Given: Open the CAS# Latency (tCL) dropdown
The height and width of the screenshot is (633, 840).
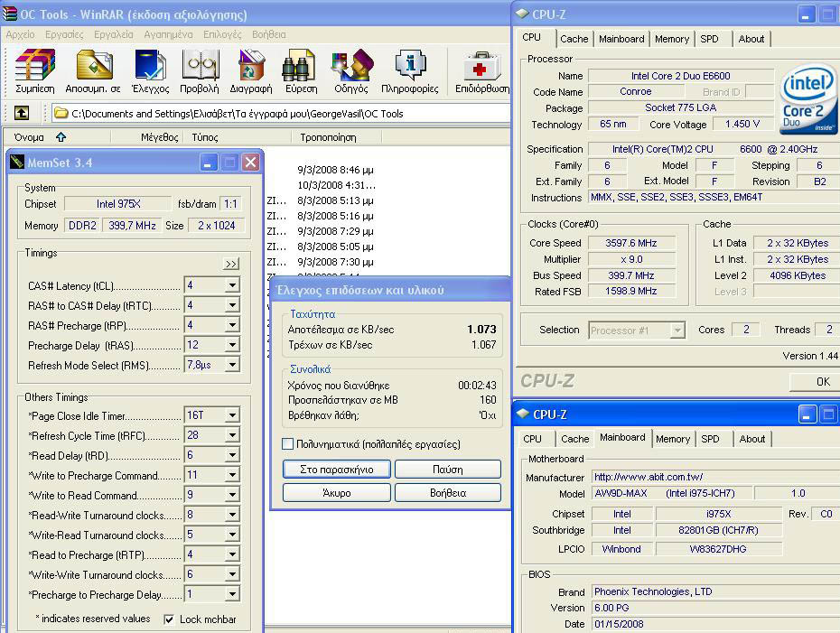Looking at the screenshot, I should coord(232,285).
